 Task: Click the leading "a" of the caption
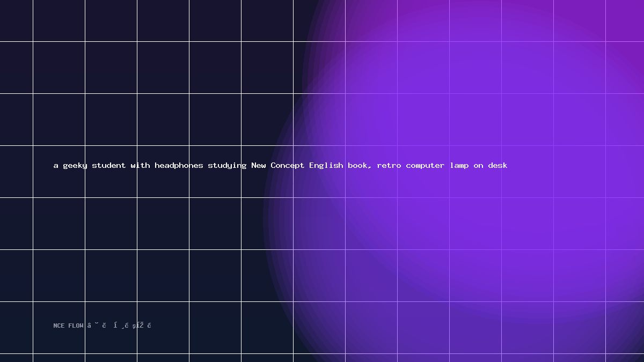tap(56, 166)
